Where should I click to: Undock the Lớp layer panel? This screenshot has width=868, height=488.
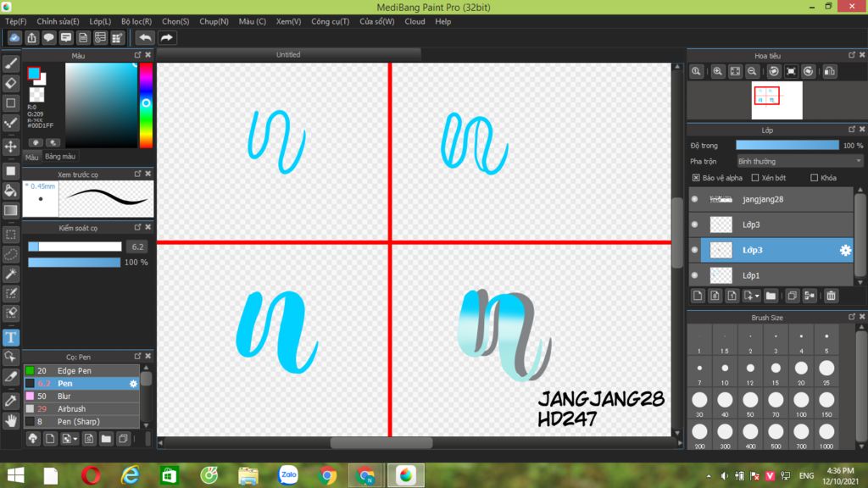(x=851, y=130)
